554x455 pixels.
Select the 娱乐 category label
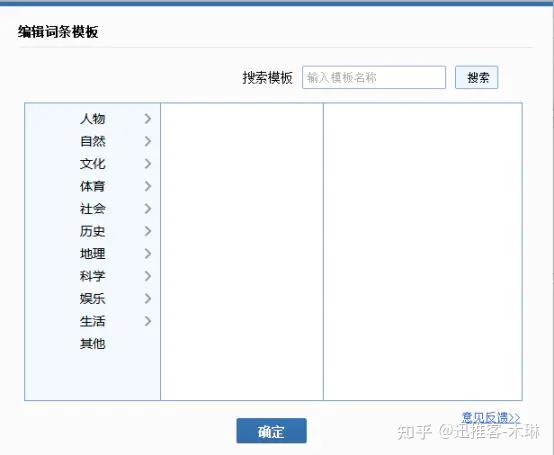pos(93,299)
